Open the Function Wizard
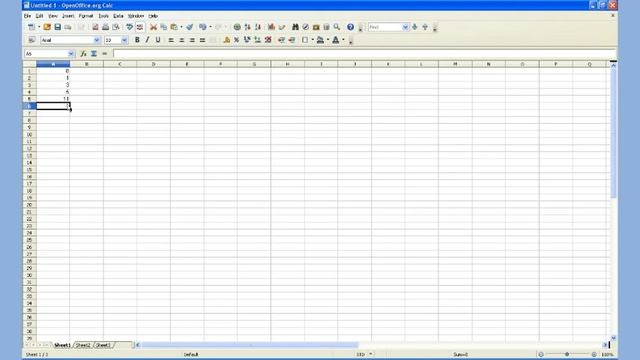Image resolution: width=640 pixels, height=360 pixels. [x=83, y=53]
